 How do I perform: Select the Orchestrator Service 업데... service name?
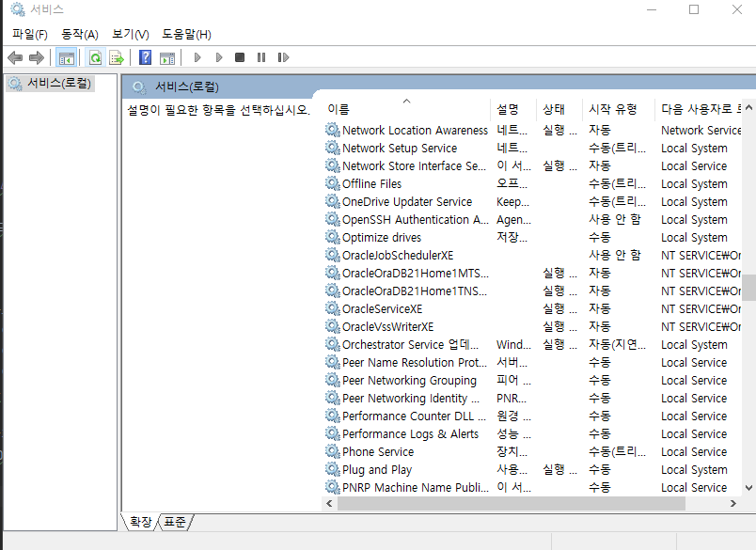tap(410, 344)
